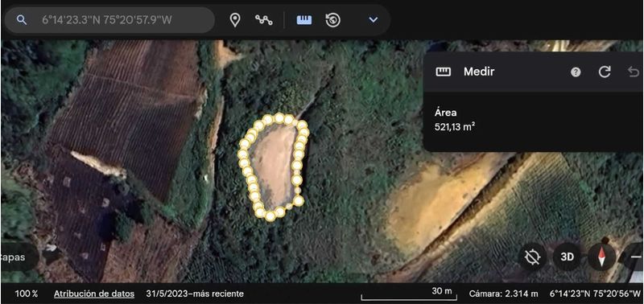
Task: Click the compass to reset north
Action: [601, 257]
